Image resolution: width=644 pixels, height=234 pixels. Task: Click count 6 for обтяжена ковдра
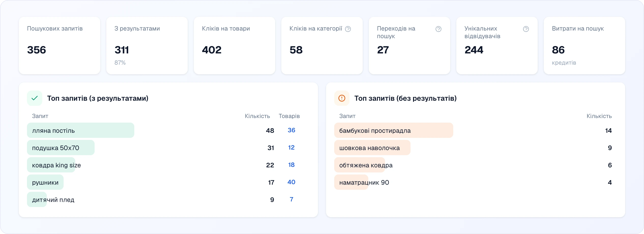point(610,165)
